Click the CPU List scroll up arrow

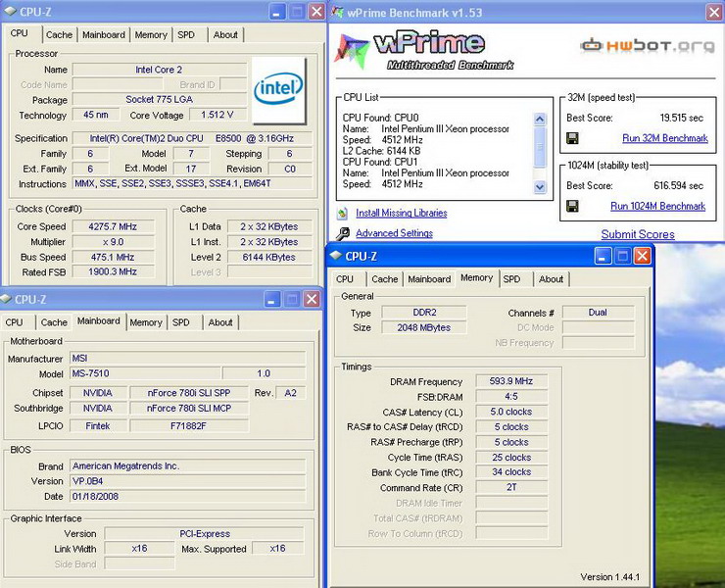coord(540,120)
